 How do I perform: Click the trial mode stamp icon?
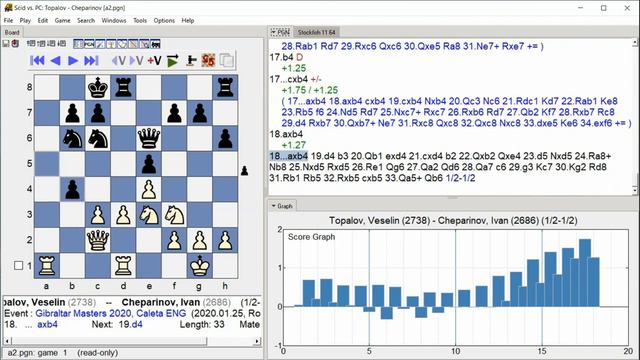[x=191, y=61]
